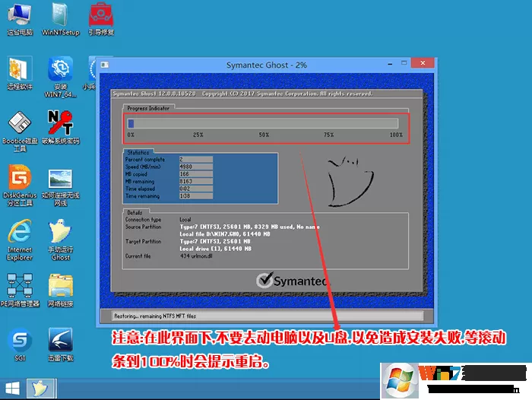
Task: Launch WinNTSetup from the desktop
Action: pyautogui.click(x=60, y=20)
